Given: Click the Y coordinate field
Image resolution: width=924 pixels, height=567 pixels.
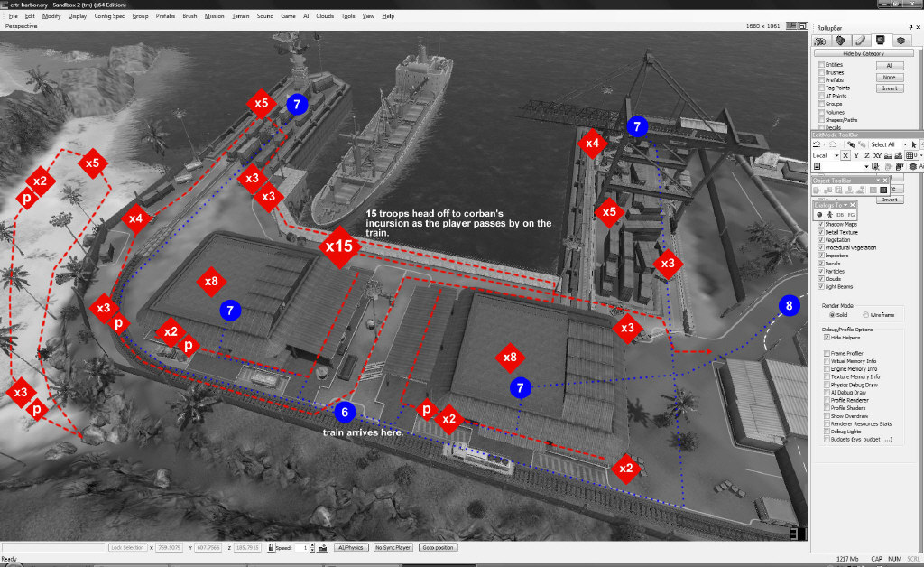Looking at the screenshot, I should 207,547.
